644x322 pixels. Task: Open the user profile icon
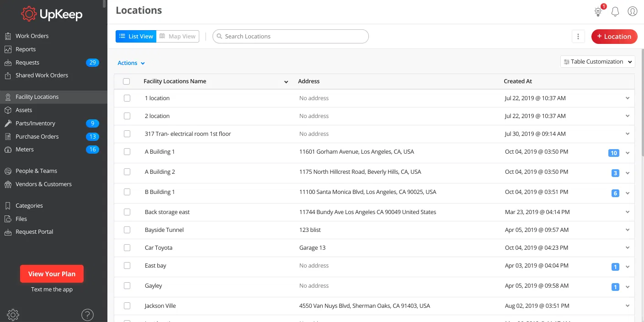(x=633, y=11)
